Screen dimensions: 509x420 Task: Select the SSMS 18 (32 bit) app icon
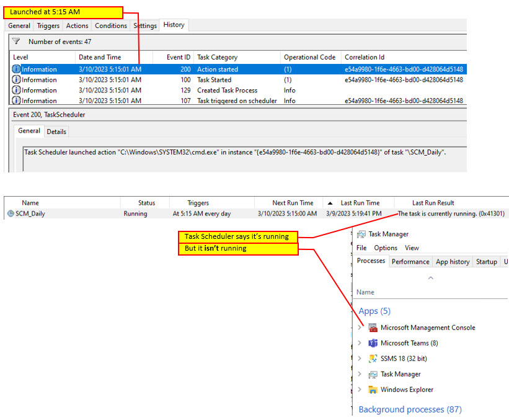[x=372, y=359]
